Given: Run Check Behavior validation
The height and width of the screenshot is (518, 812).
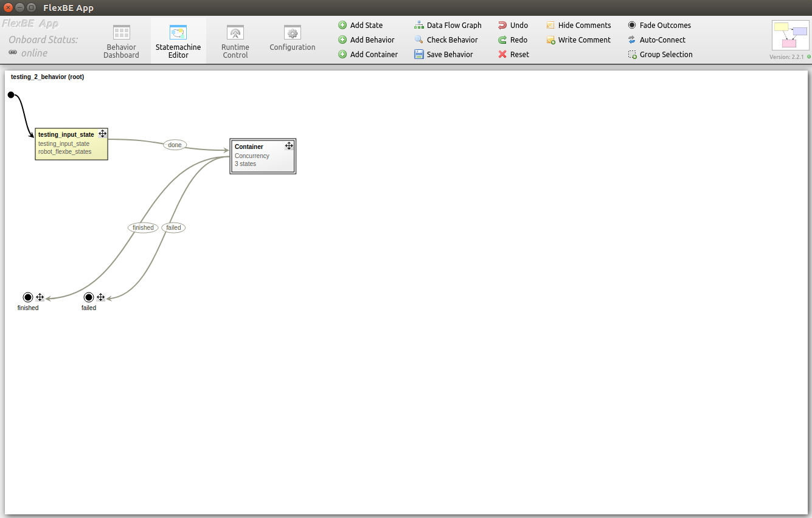Looking at the screenshot, I should coord(418,40).
